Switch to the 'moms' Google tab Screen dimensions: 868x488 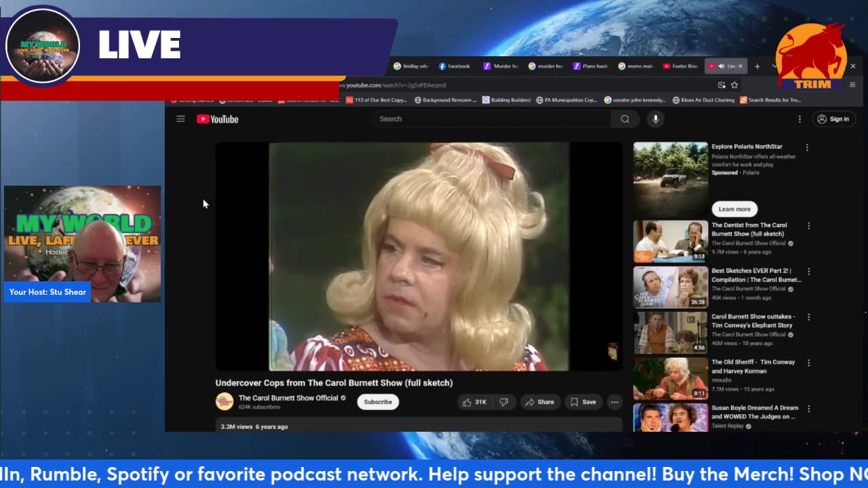(635, 66)
